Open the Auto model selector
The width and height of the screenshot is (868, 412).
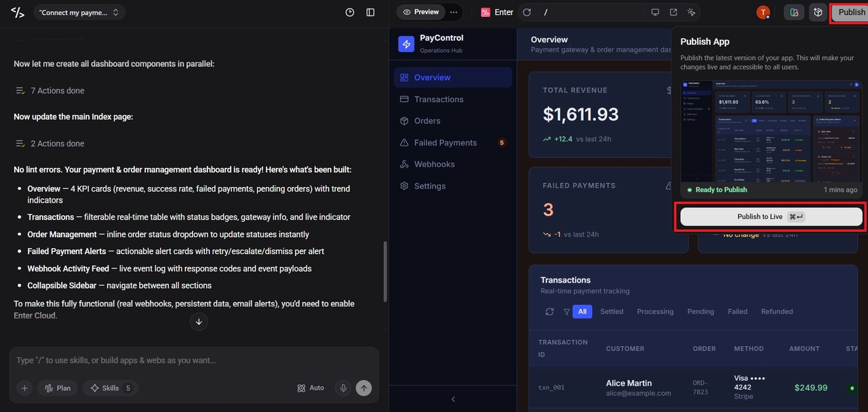tap(311, 388)
